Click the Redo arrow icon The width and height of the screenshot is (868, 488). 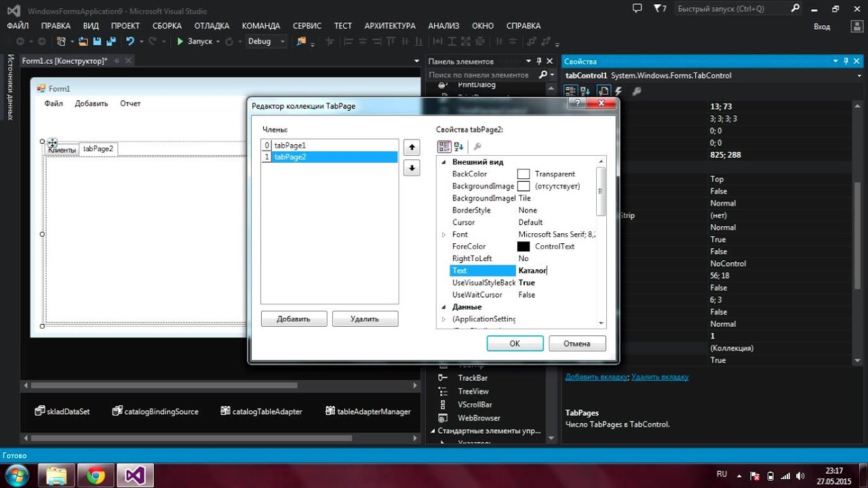153,41
